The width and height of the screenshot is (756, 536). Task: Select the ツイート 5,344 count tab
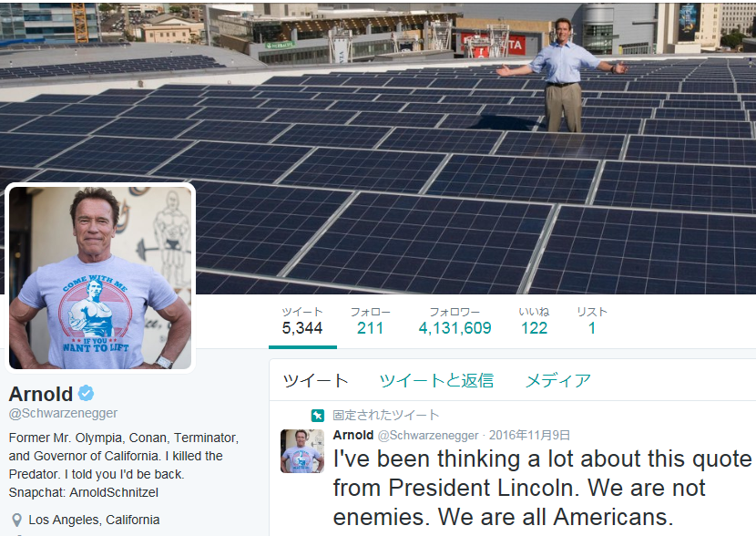click(x=302, y=320)
